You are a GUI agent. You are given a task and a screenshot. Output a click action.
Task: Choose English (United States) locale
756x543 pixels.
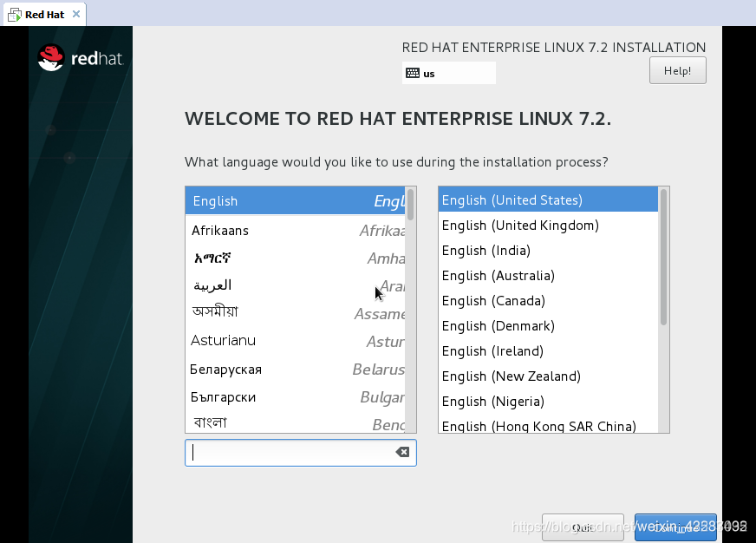tap(548, 200)
